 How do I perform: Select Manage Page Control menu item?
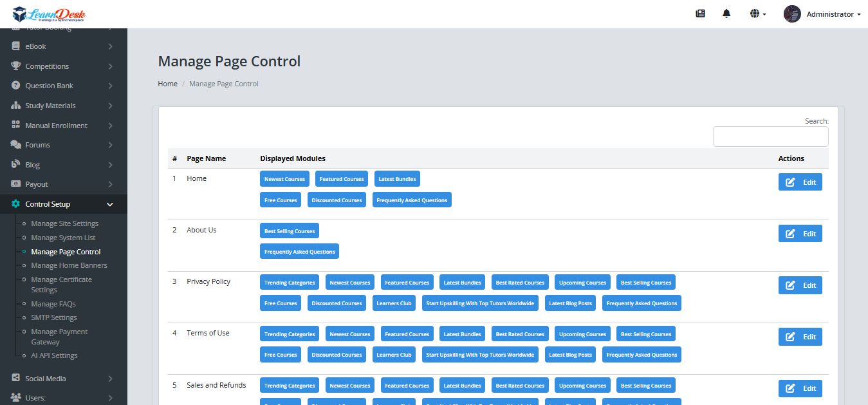pyautogui.click(x=66, y=252)
